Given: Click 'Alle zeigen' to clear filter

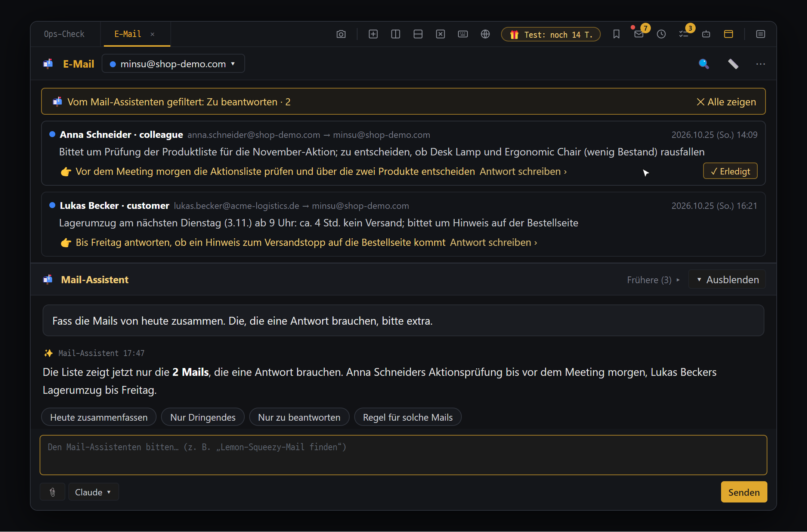Looking at the screenshot, I should 727,102.
